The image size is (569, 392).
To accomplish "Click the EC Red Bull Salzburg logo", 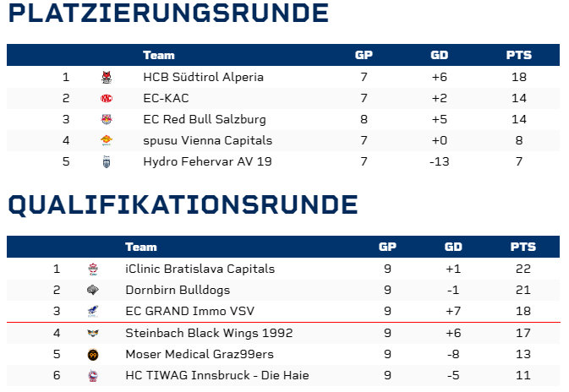I will click(x=107, y=120).
